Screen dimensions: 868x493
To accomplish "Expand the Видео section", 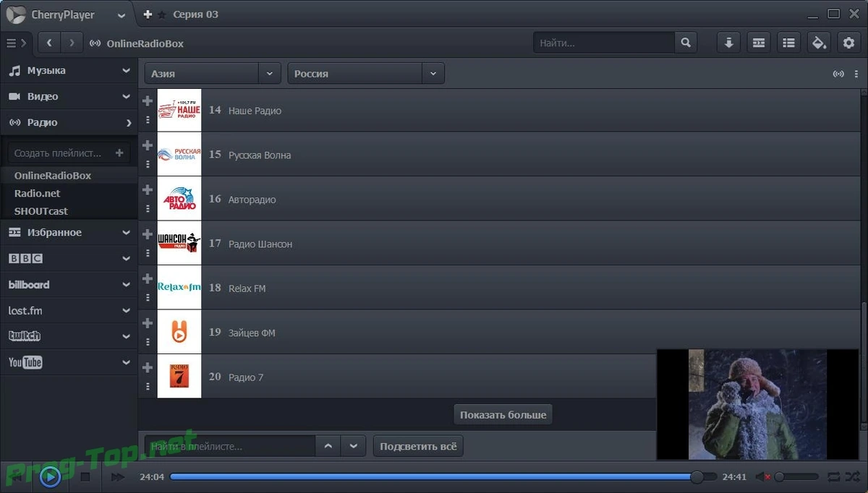I will click(69, 97).
